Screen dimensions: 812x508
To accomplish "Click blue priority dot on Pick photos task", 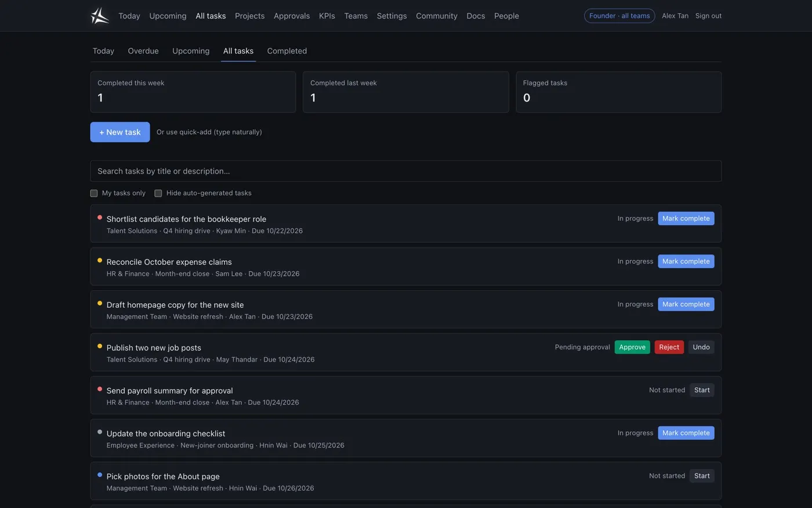I will pos(100,475).
